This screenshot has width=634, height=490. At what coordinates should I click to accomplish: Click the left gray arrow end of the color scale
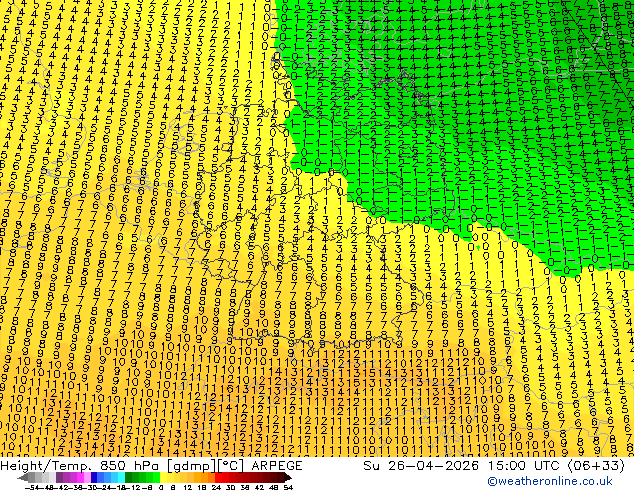point(22,478)
